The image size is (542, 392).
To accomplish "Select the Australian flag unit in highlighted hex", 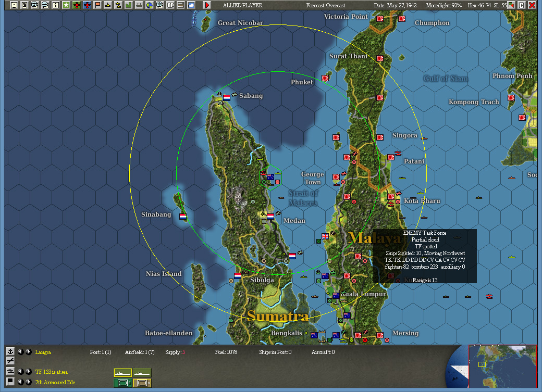I will 270,177.
